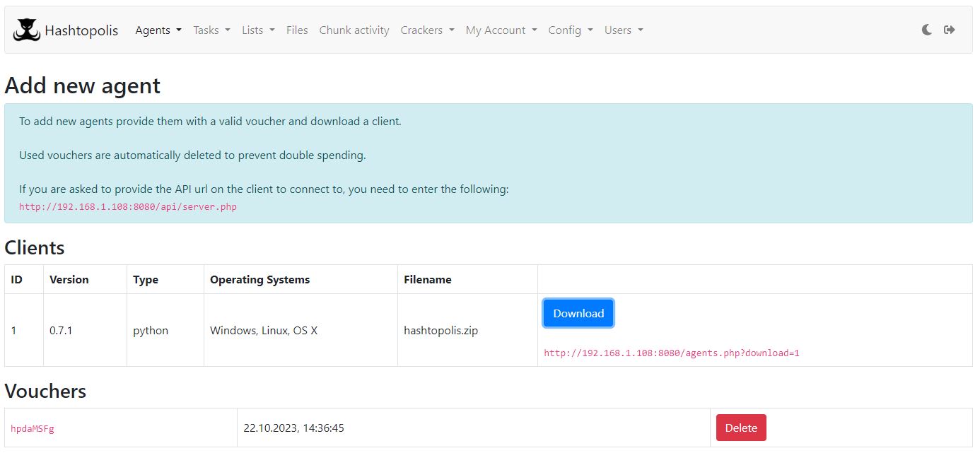Toggle dark mode with the moon icon
This screenshot has width=980, height=453.
click(927, 30)
